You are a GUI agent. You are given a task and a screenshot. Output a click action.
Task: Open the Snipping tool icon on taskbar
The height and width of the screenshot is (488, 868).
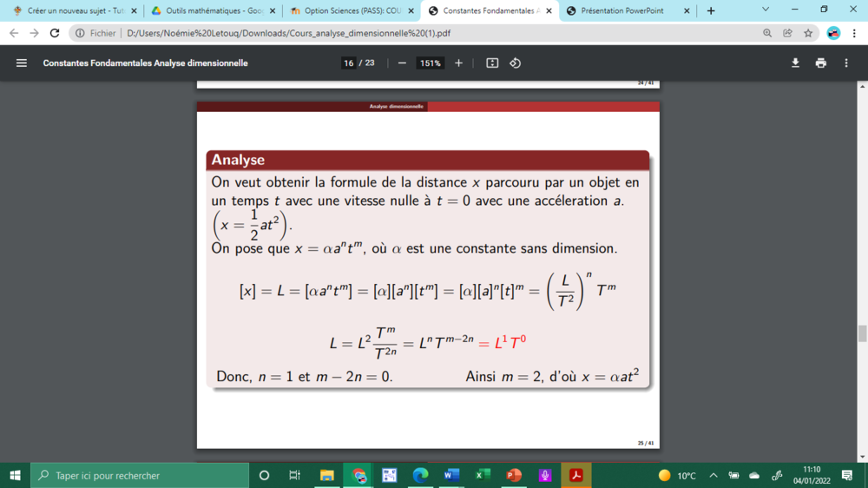pos(389,475)
